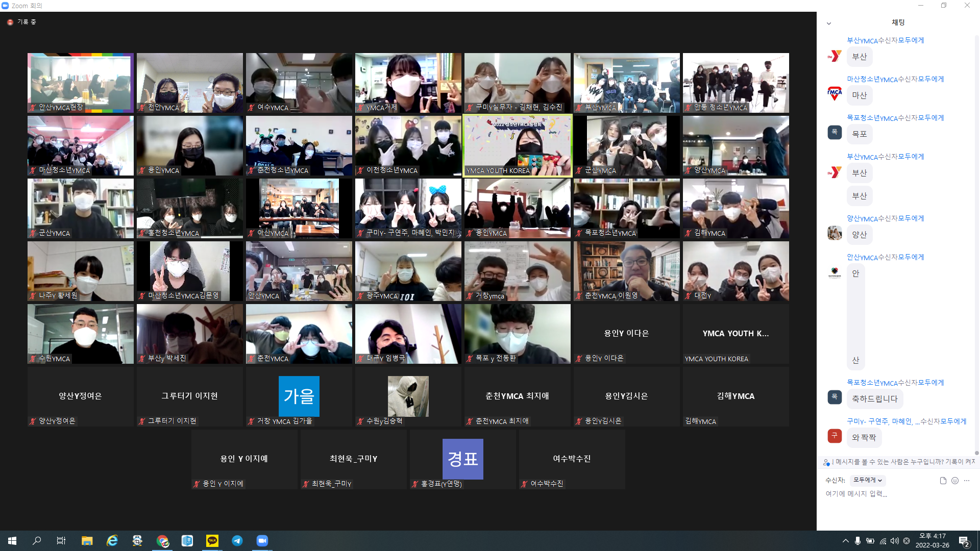The image size is (980, 551).
Task: Click 수원y김승혁 profile photo tile
Action: click(x=408, y=396)
